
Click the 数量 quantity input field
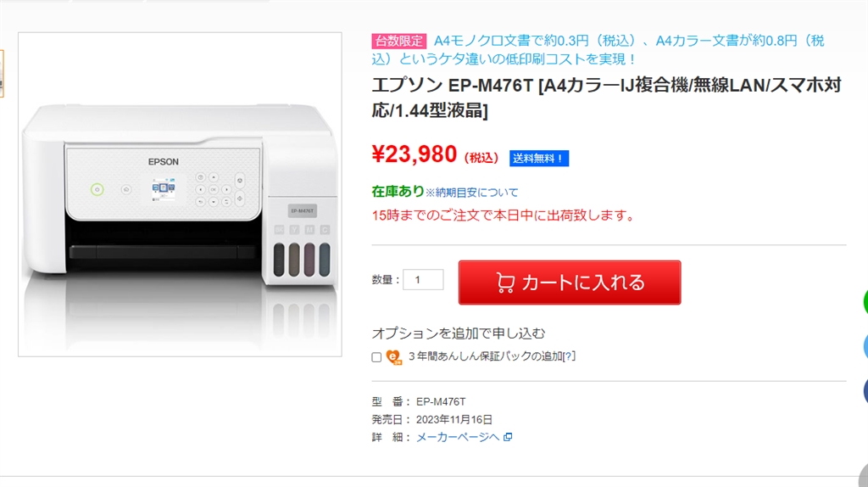pos(423,280)
